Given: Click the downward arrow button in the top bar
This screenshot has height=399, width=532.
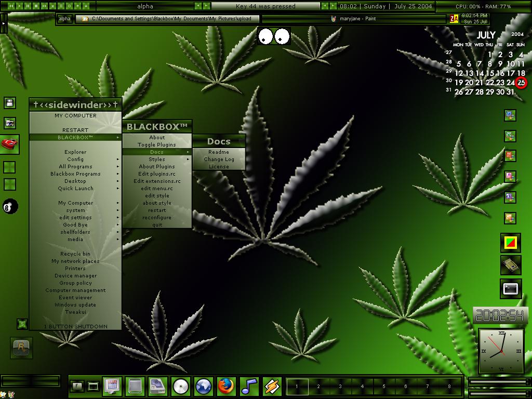Looking at the screenshot, I should 86,6.
